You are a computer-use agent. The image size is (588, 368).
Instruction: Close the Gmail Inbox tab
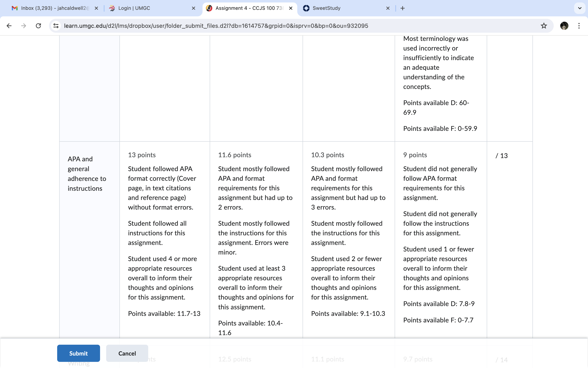(x=96, y=8)
